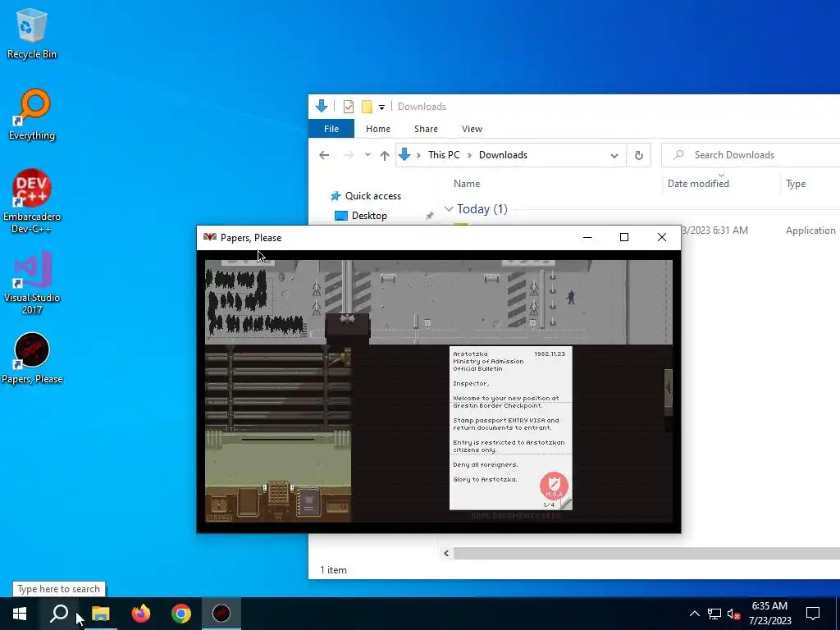Click the Official Bulletin document text
840x630 pixels.
tap(477, 368)
